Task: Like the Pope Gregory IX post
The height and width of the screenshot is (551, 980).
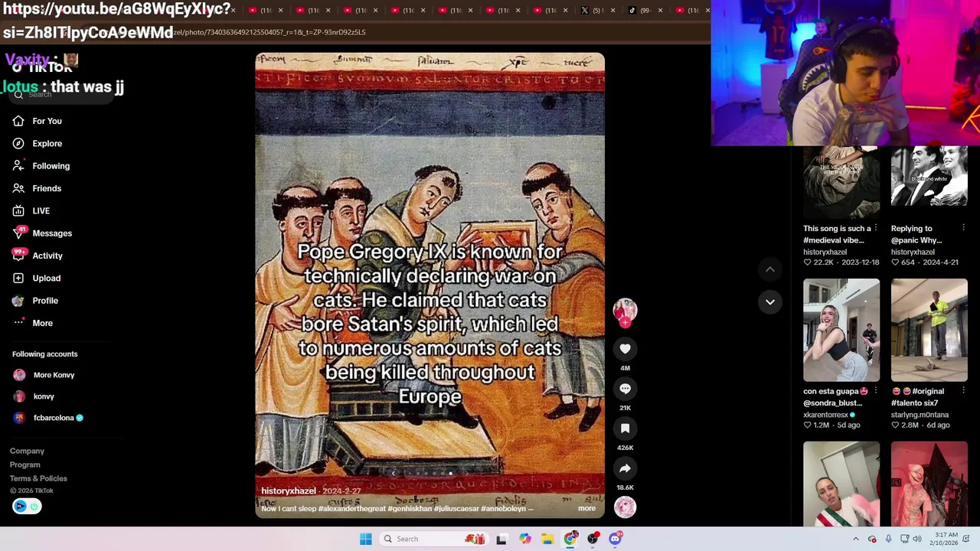Action: click(x=625, y=349)
